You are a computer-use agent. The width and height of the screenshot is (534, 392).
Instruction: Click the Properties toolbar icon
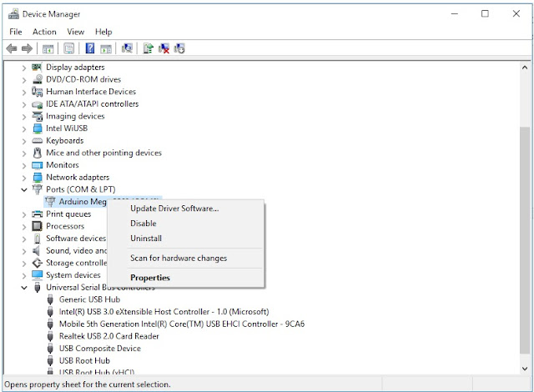[x=68, y=48]
